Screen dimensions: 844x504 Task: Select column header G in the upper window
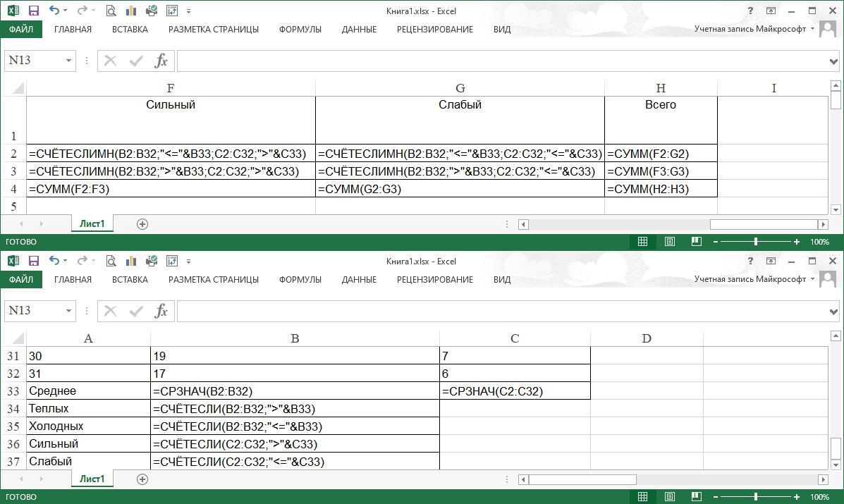(x=460, y=88)
